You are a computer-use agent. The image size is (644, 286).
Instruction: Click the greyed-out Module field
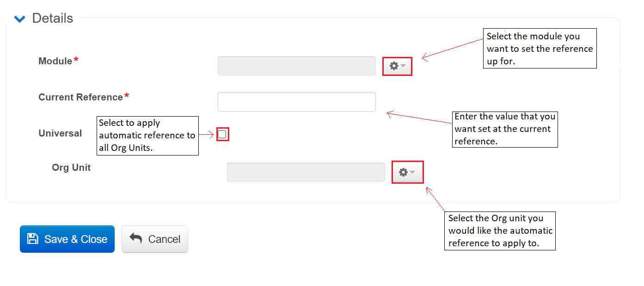296,66
